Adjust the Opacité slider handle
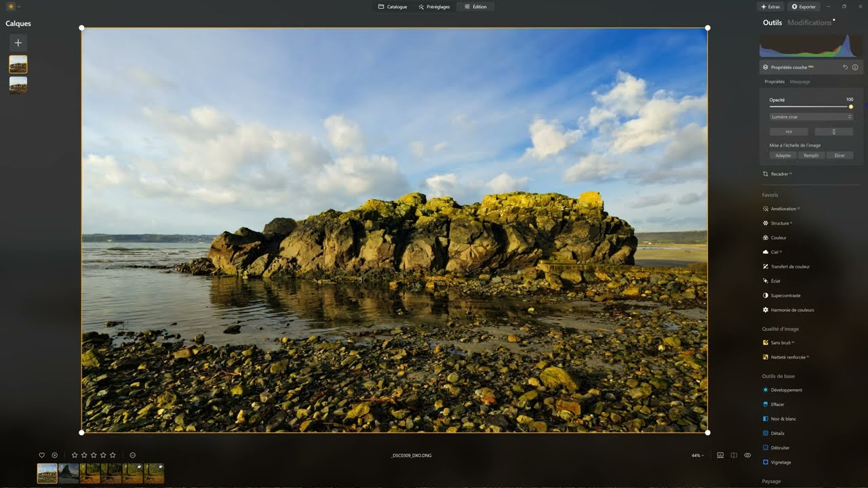The height and width of the screenshot is (488, 868). click(x=850, y=106)
